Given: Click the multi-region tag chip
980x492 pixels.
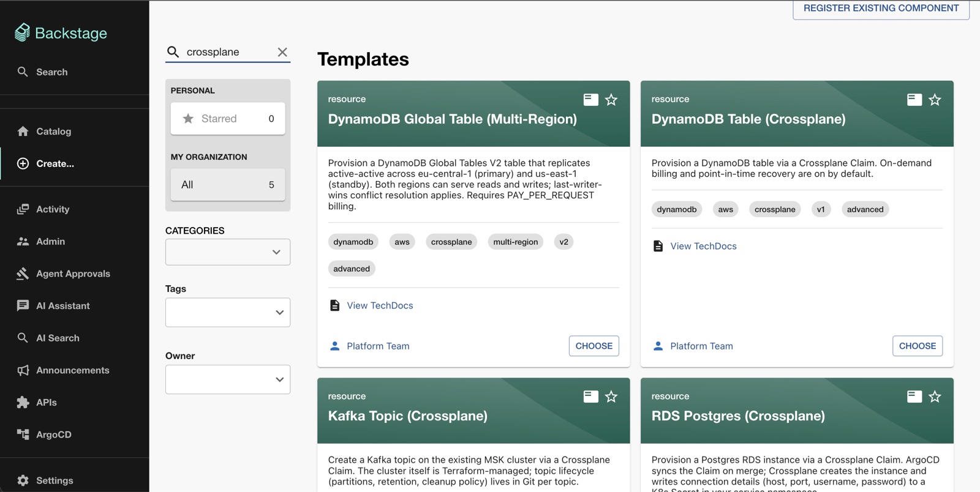Looking at the screenshot, I should [516, 242].
